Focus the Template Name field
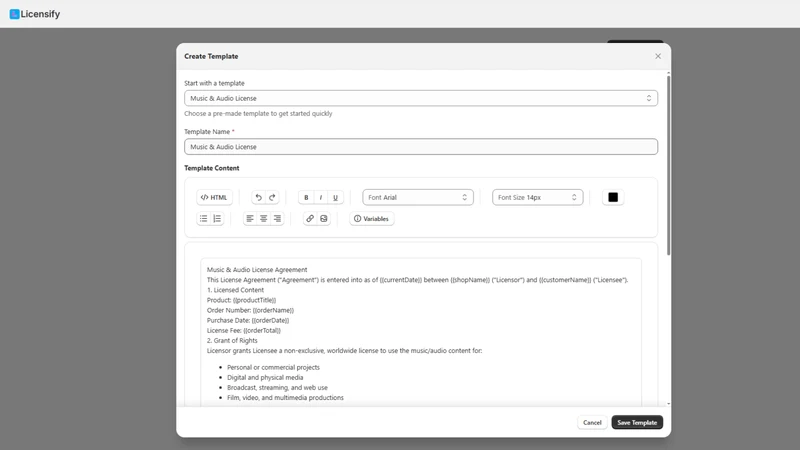 click(421, 146)
